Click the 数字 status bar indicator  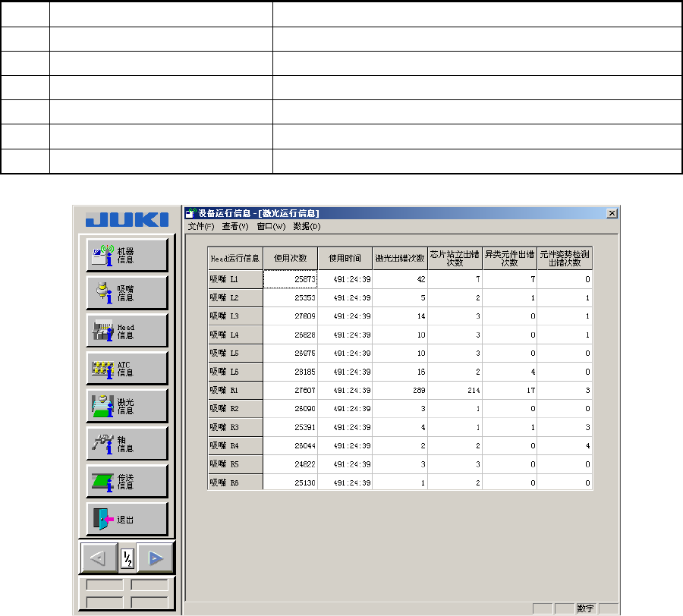(x=586, y=608)
